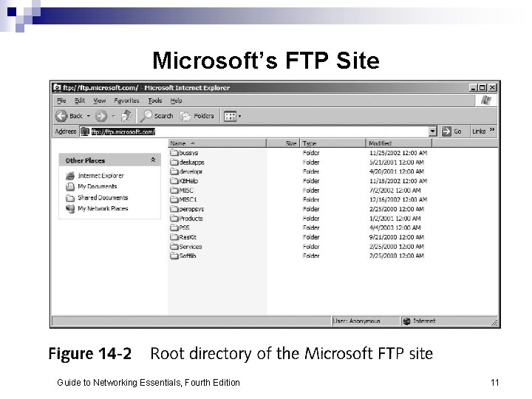The image size is (532, 399).
Task: Select the bussys folder icon
Action: (x=174, y=153)
